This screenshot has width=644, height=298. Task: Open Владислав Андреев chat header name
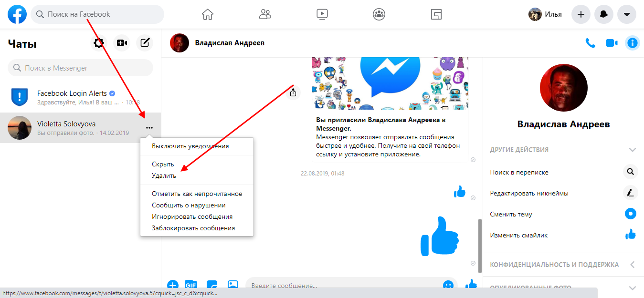click(230, 43)
